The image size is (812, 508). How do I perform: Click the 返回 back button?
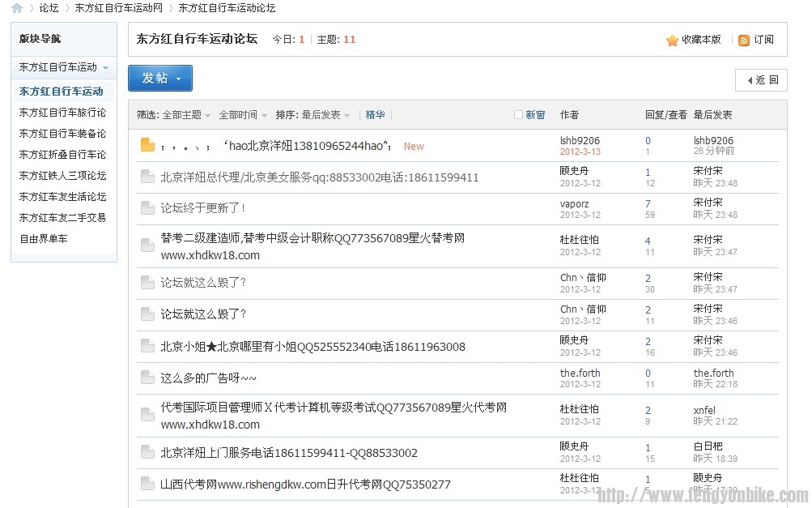(x=761, y=80)
